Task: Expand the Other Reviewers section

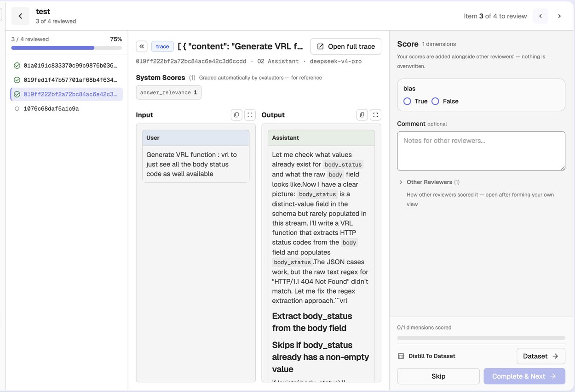Action: tap(429, 182)
